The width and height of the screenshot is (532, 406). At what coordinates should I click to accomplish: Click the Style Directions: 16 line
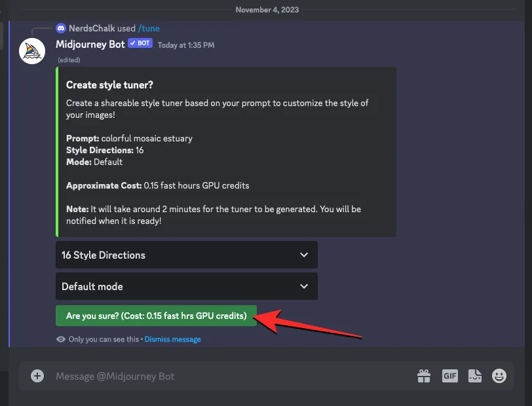(105, 150)
